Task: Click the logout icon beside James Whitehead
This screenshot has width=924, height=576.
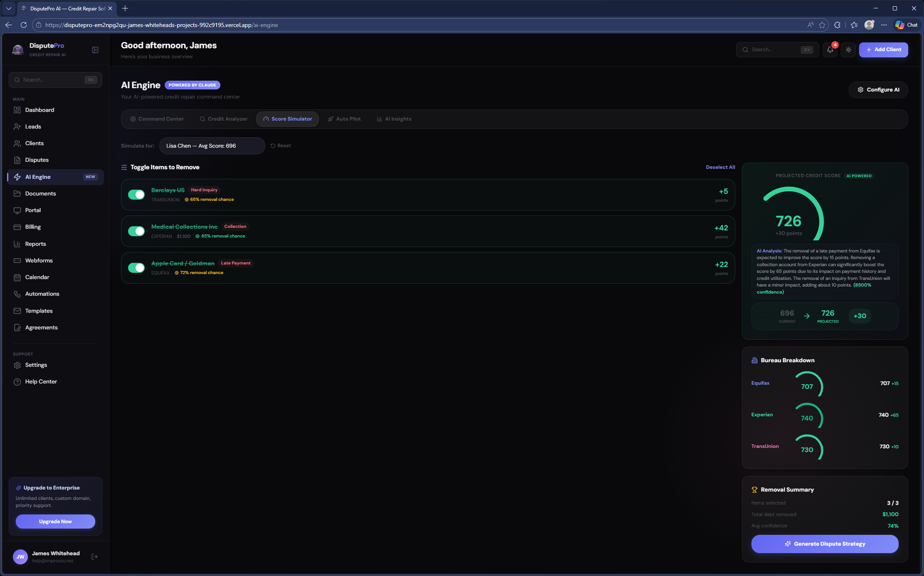Action: (95, 556)
